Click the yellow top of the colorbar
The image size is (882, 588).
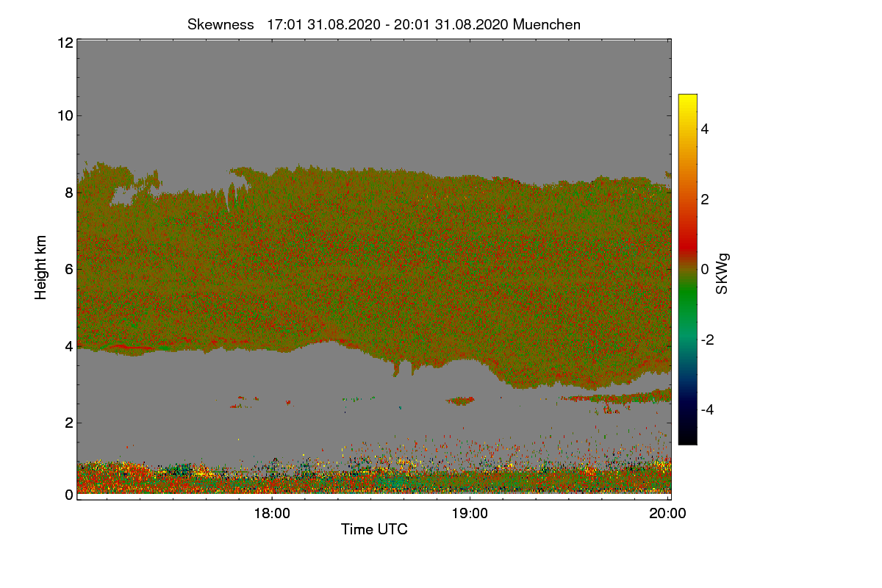(687, 99)
